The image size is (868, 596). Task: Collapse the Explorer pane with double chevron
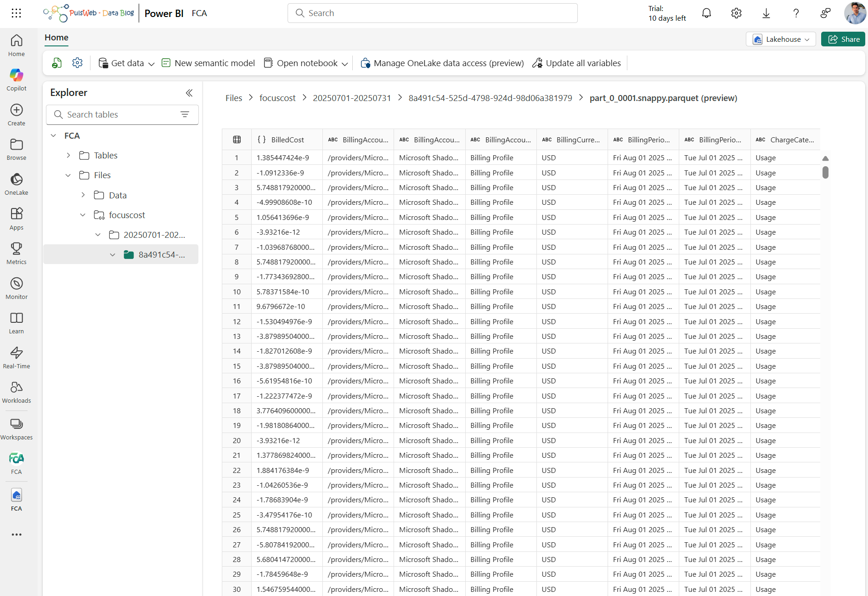pos(189,93)
